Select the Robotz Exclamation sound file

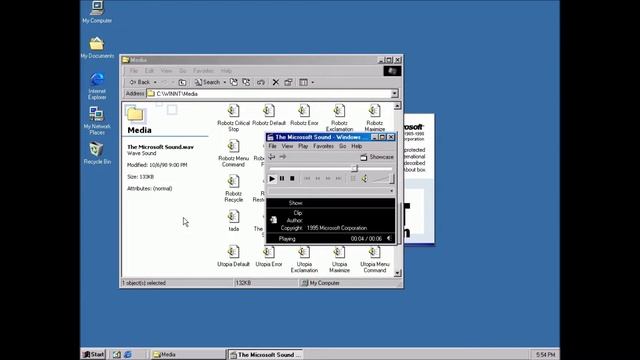339,118
